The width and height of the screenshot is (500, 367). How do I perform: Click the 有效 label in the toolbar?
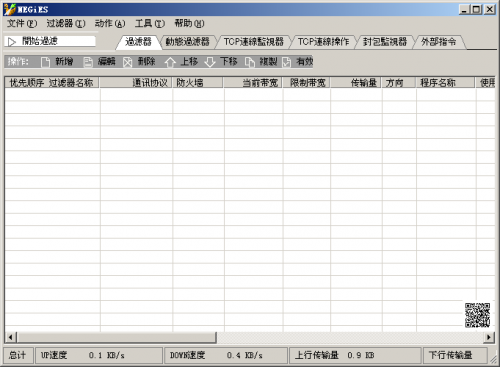305,62
